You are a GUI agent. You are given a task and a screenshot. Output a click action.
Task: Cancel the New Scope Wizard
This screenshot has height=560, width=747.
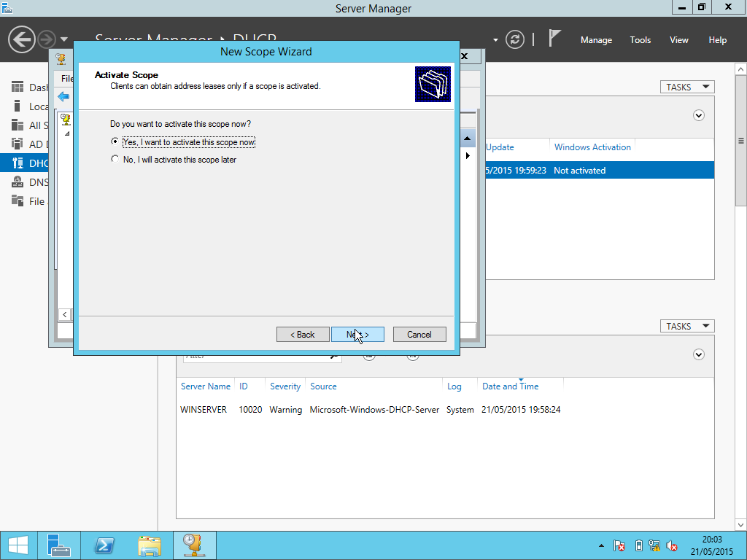(x=419, y=334)
